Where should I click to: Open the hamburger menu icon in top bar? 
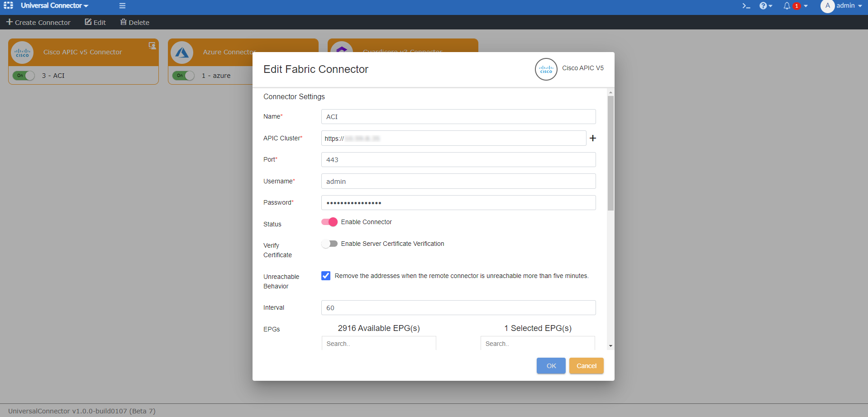point(122,6)
